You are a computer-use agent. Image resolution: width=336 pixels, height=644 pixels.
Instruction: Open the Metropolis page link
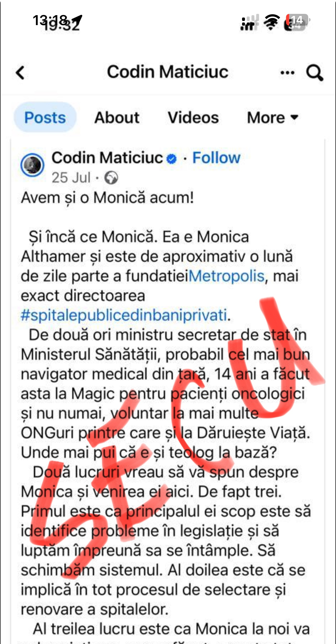point(227,276)
